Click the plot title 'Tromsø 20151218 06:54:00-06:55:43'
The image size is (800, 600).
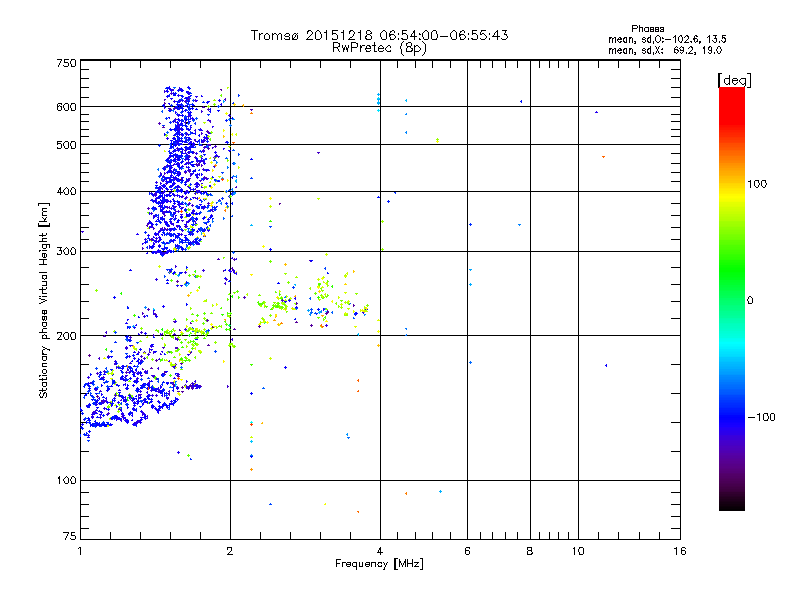[x=379, y=35]
